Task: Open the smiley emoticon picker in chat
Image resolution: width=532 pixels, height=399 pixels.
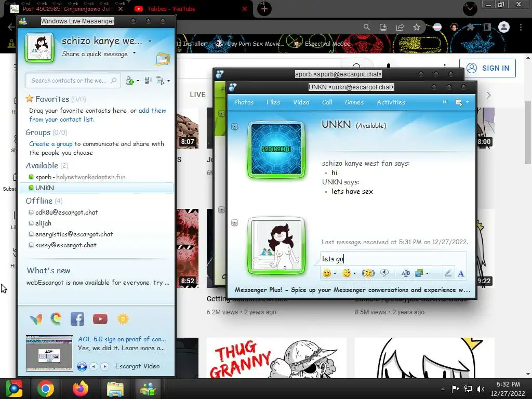Action: [327, 273]
